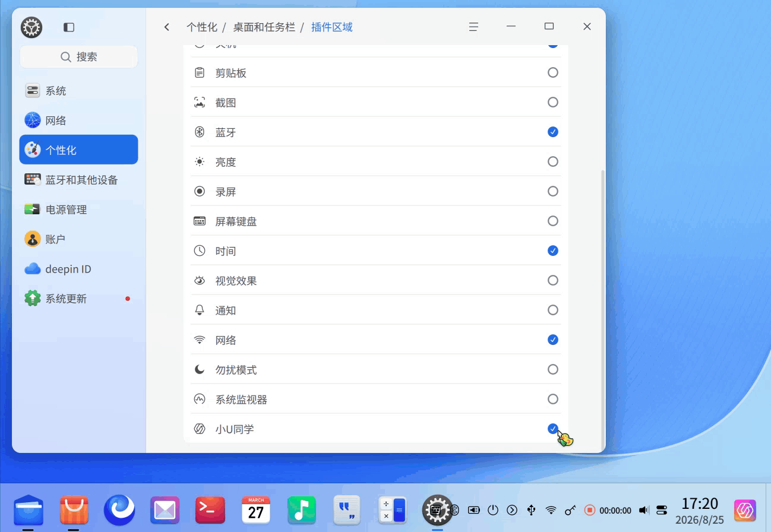
Task: Click the keyboard icon beside 屏幕键盘
Action: point(200,221)
